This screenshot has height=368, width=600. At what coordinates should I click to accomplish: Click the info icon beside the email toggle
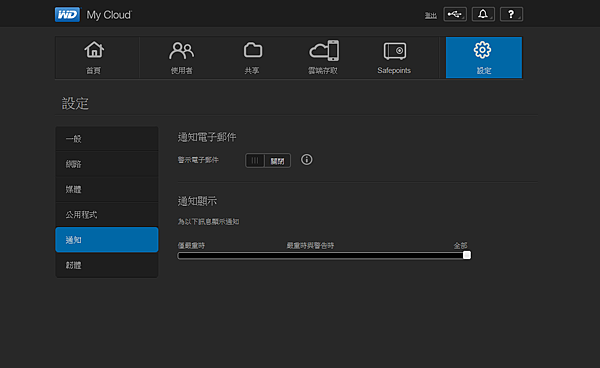click(x=307, y=160)
